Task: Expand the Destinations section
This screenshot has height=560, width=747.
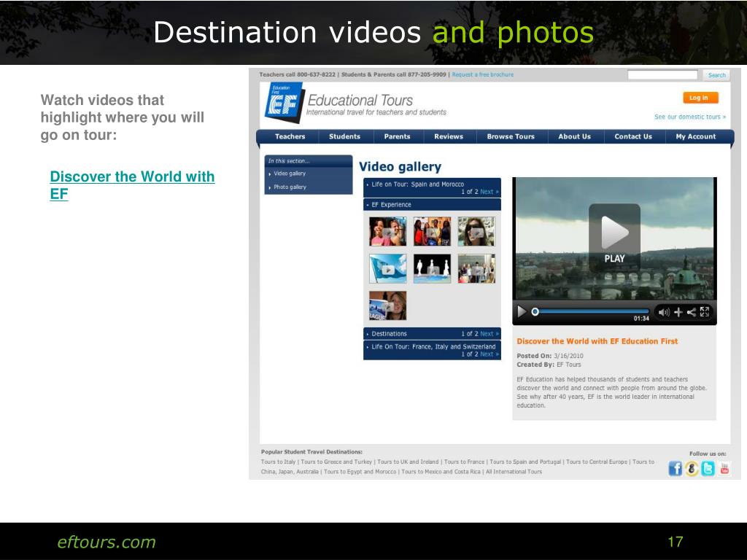Action: (x=389, y=334)
